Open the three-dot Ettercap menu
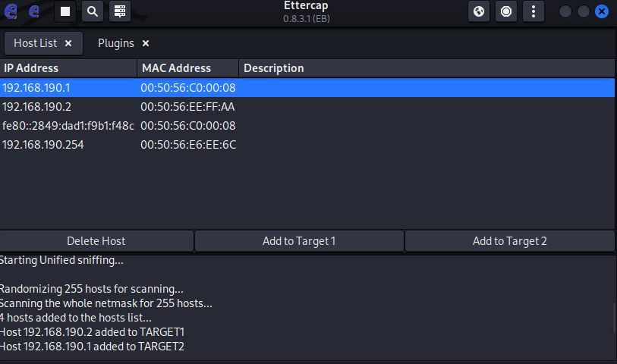The height and width of the screenshot is (364, 617). [x=534, y=11]
